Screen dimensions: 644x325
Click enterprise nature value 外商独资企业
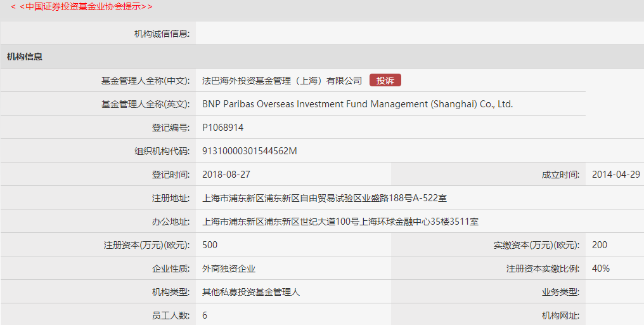(x=229, y=269)
